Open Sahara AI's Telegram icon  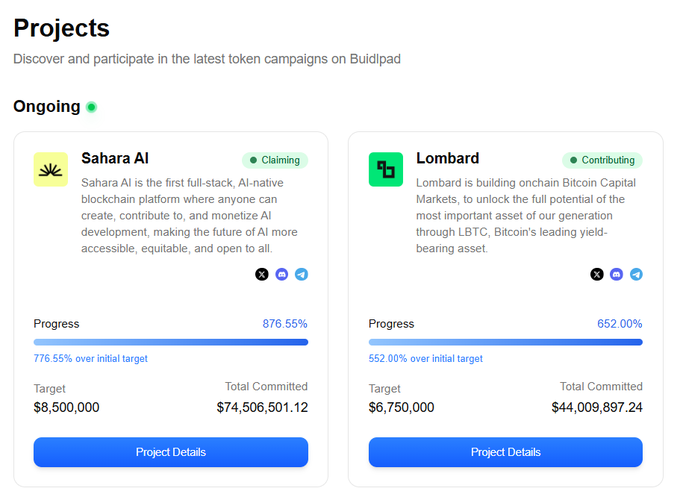pos(301,274)
